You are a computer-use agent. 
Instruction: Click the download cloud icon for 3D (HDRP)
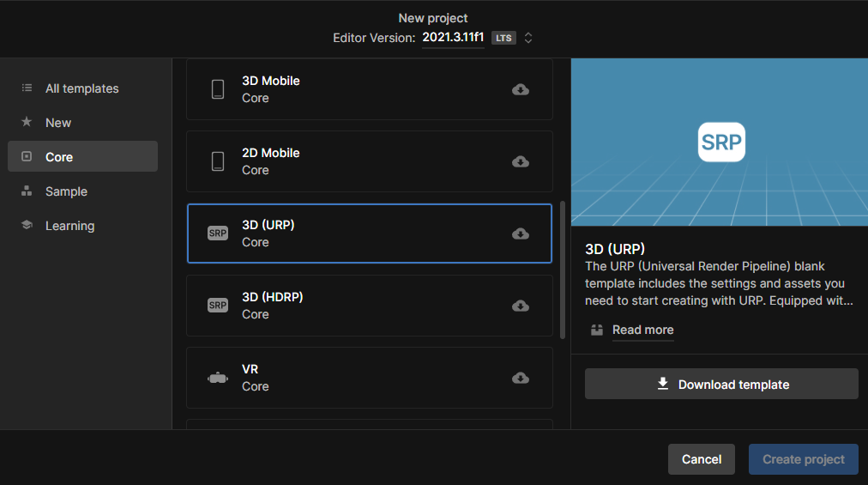[x=520, y=306]
